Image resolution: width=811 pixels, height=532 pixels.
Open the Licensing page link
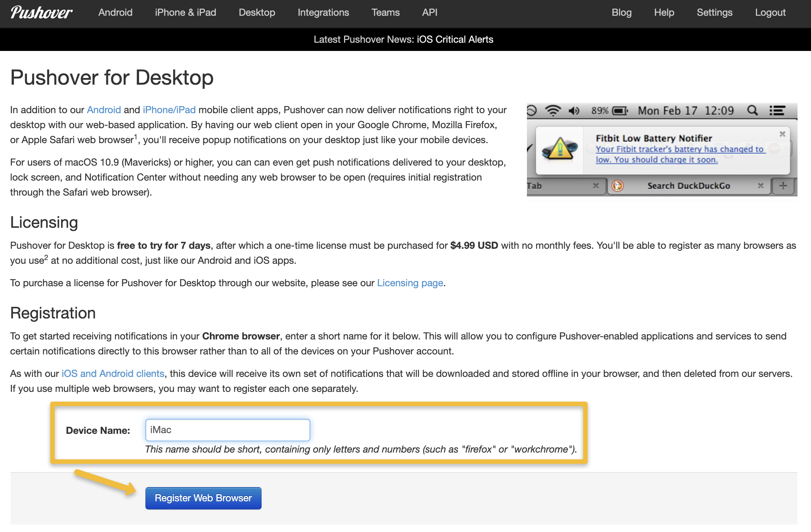point(410,283)
